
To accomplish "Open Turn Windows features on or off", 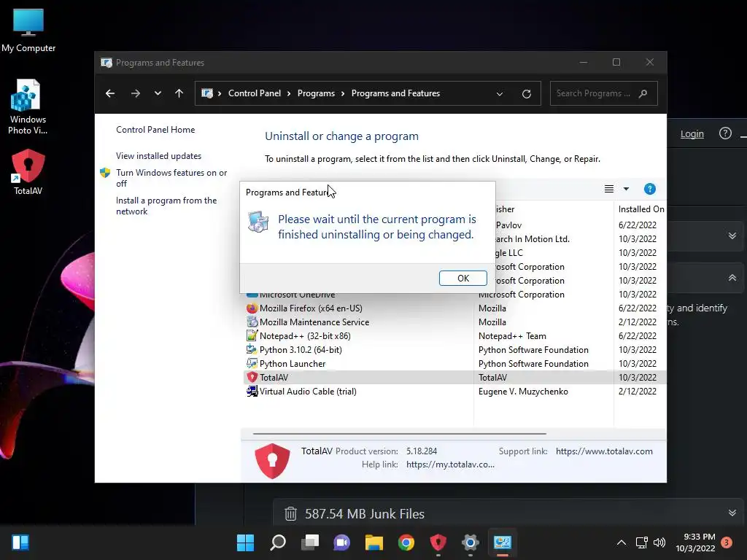I will click(171, 178).
